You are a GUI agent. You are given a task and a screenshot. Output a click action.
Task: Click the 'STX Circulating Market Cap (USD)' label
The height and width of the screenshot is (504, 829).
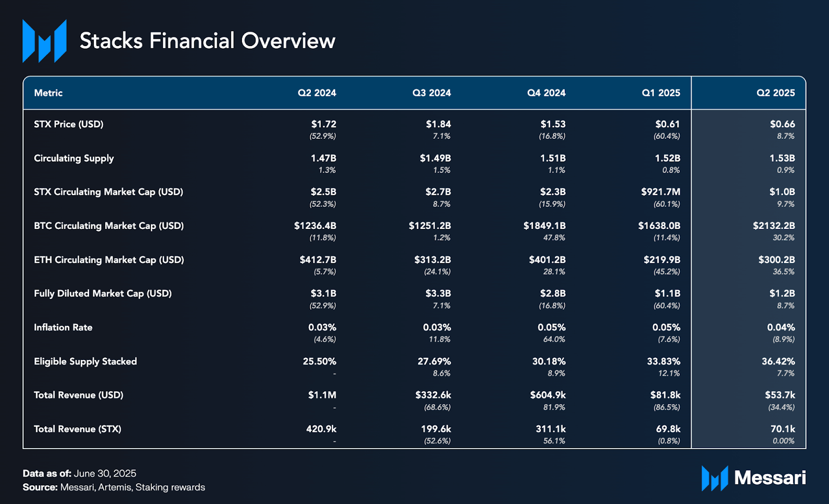point(108,192)
